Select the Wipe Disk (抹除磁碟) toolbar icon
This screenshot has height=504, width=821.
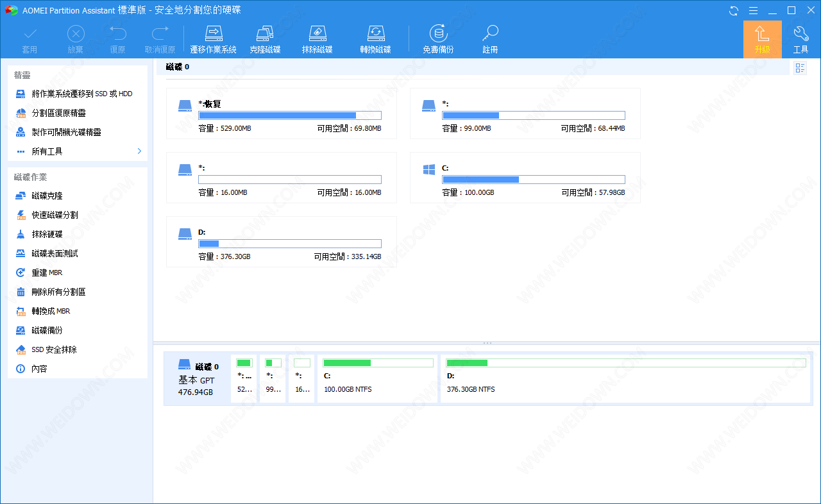pos(317,39)
